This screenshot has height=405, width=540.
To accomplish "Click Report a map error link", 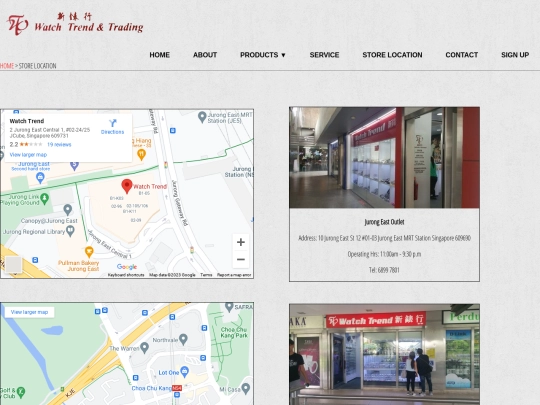I will coord(234,275).
